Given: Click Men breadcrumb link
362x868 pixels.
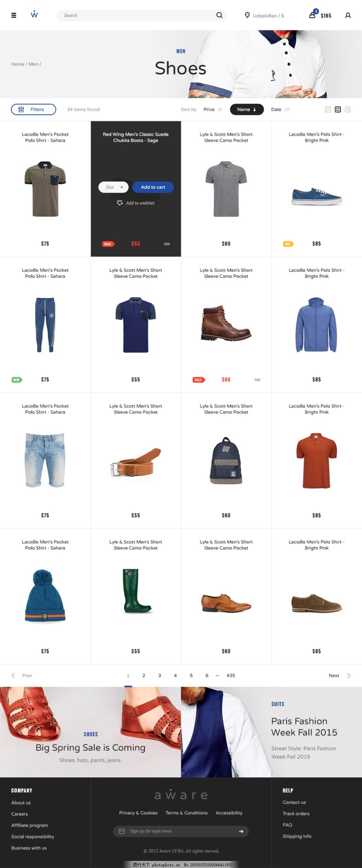Looking at the screenshot, I should point(33,64).
